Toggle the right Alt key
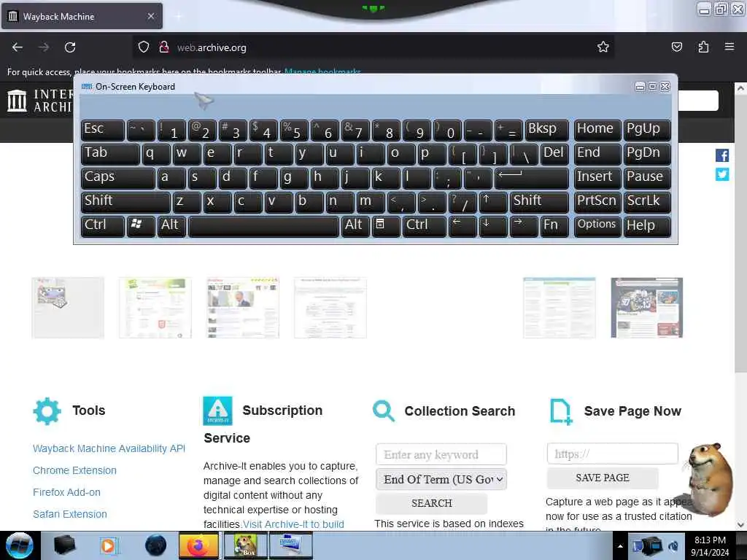747x560 pixels. [355, 226]
